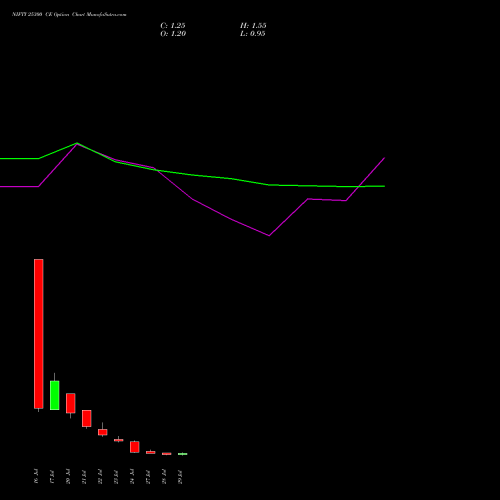
Task: Click the low value L: 0.95
Action: pyautogui.click(x=253, y=34)
